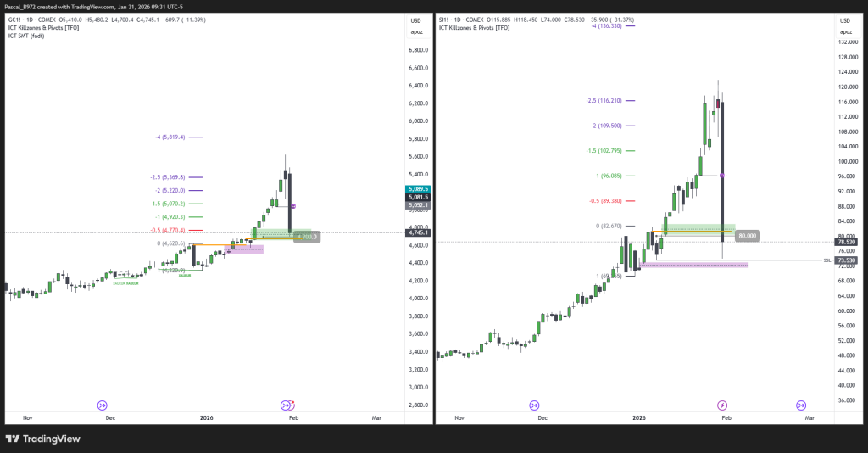
Task: Open the USD currency selector on silver chart
Action: pyautogui.click(x=843, y=20)
